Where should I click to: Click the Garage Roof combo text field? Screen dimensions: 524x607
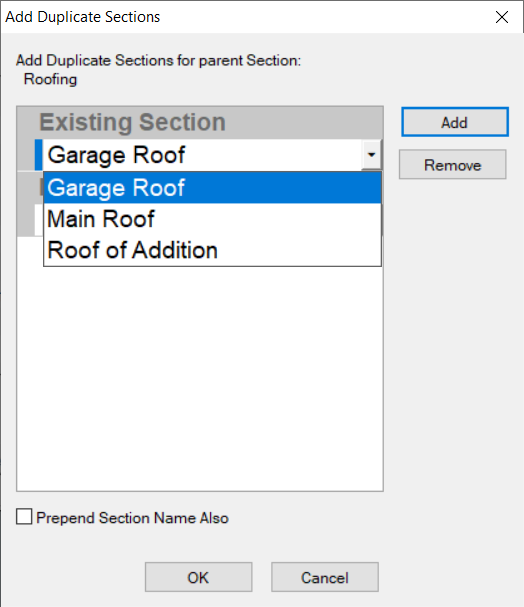[202, 155]
